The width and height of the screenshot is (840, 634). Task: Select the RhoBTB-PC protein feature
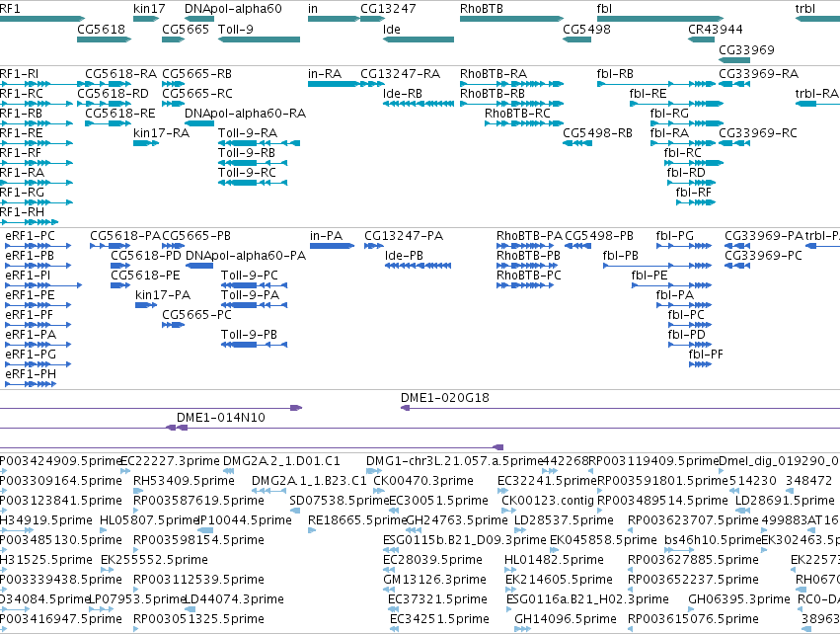point(525,285)
